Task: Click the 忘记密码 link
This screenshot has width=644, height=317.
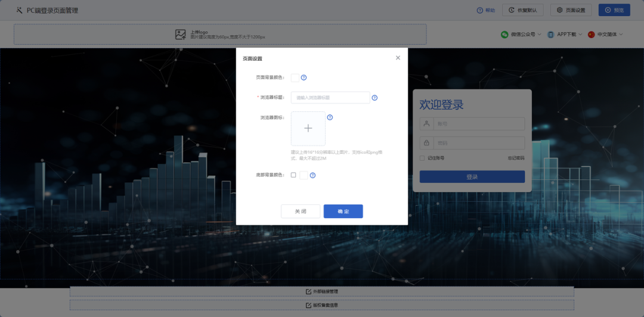Action: [516, 158]
